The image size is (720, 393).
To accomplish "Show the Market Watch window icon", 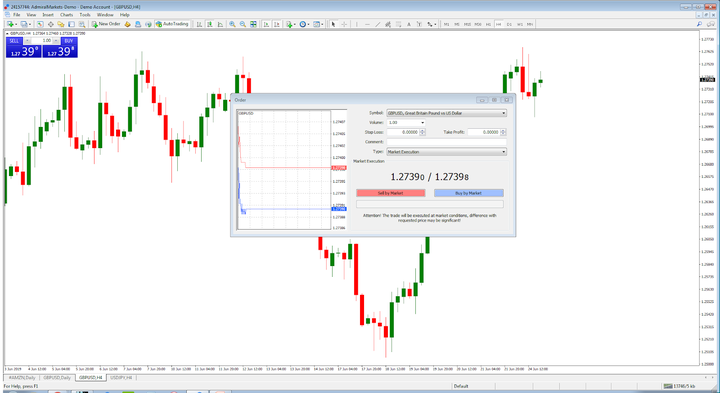I will [40, 24].
